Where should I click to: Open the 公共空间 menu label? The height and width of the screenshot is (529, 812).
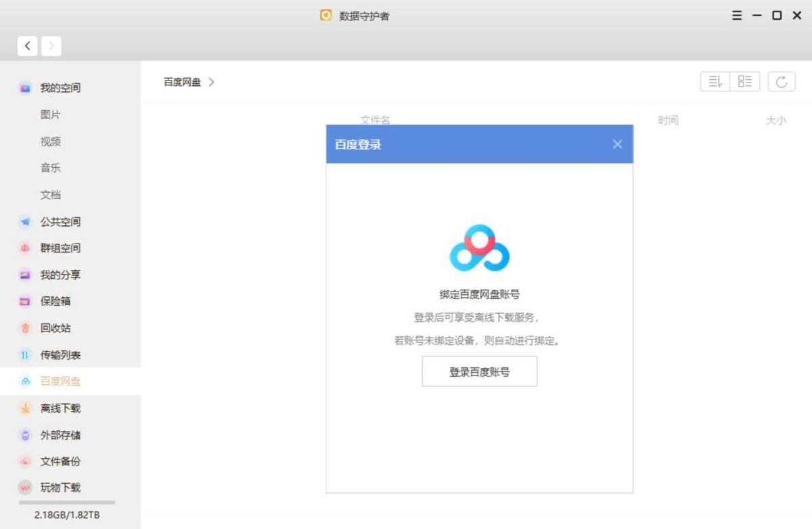(60, 222)
